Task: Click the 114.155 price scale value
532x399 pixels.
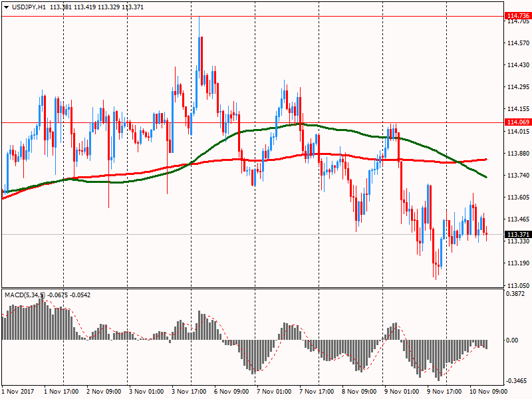Action: [x=518, y=109]
